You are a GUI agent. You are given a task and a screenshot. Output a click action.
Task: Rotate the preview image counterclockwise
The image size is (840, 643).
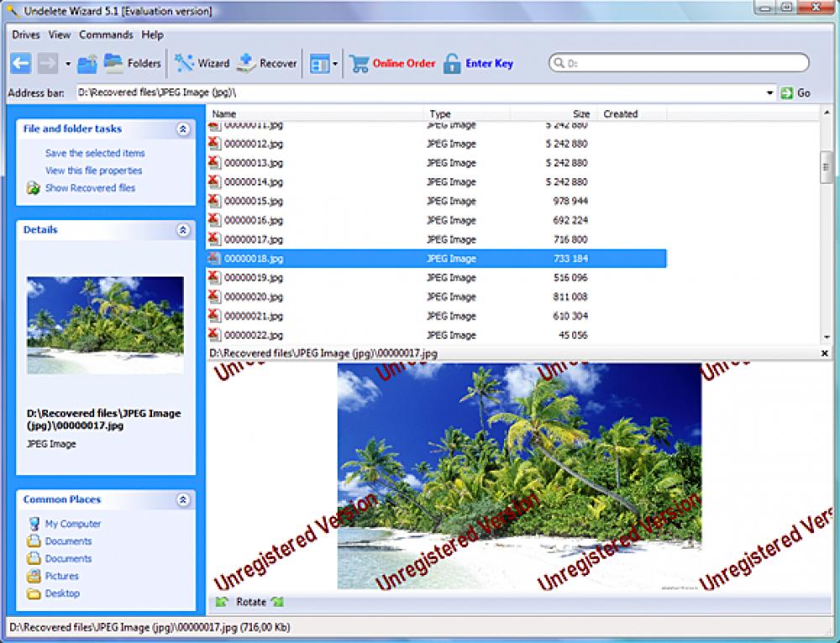(x=223, y=602)
